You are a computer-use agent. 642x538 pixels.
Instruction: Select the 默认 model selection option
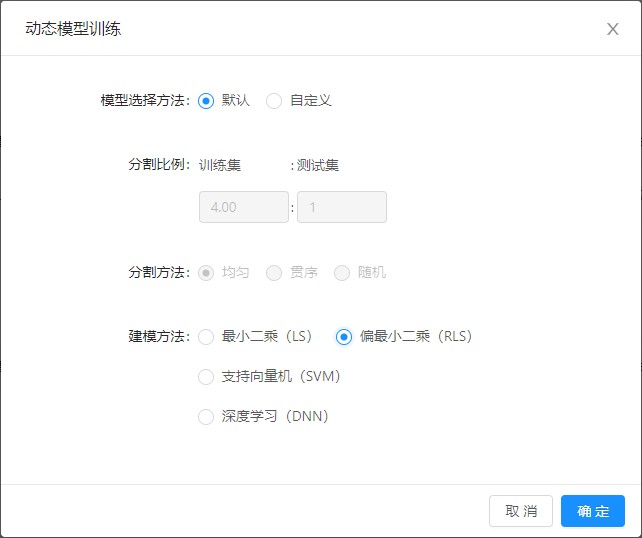pyautogui.click(x=207, y=101)
